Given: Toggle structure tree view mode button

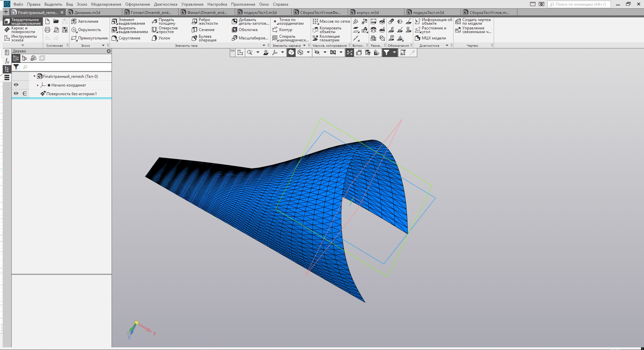Looking at the screenshot, I should pos(16,58).
